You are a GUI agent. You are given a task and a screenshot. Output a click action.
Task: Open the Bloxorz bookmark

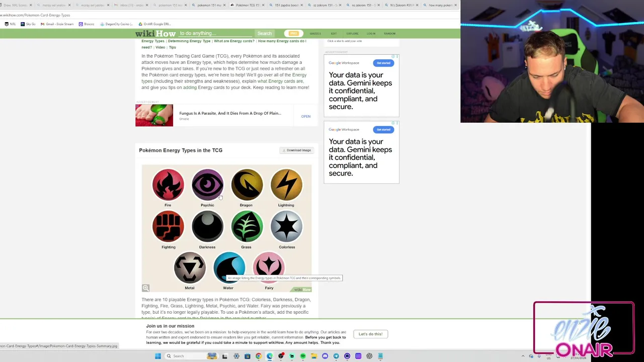click(x=87, y=24)
